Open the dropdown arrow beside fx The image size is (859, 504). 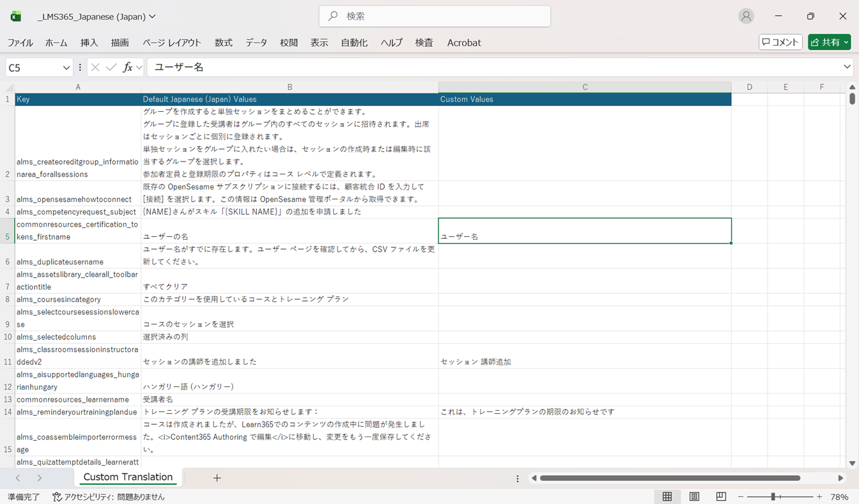click(139, 67)
